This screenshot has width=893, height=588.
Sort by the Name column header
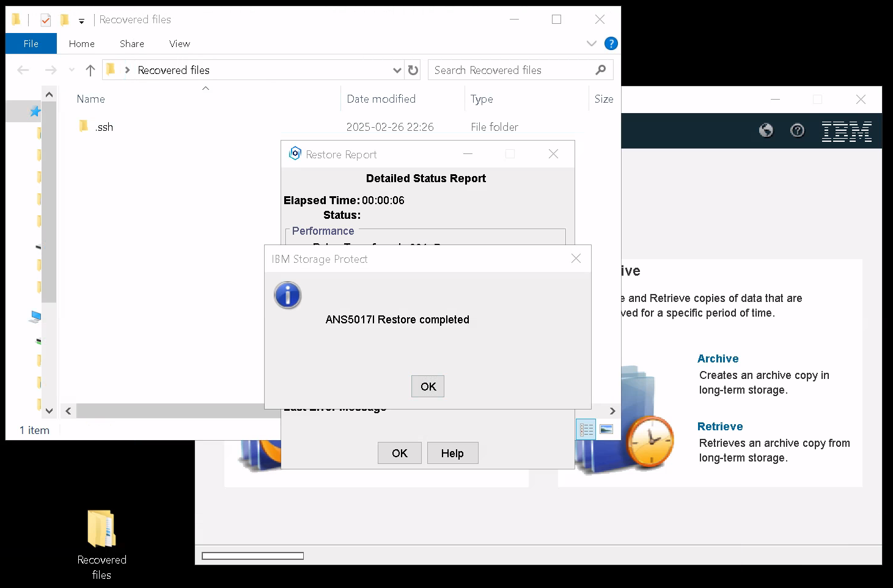click(90, 99)
